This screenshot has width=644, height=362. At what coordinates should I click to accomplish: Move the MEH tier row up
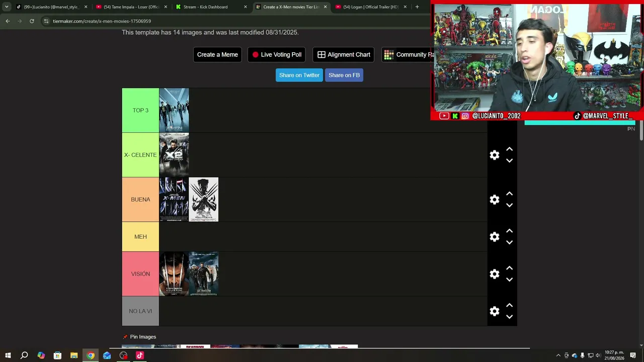coord(509,231)
